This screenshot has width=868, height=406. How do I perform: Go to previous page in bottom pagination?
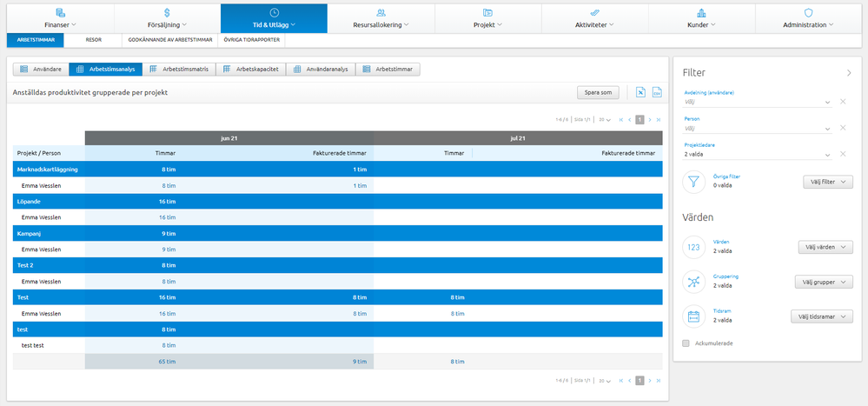click(630, 381)
